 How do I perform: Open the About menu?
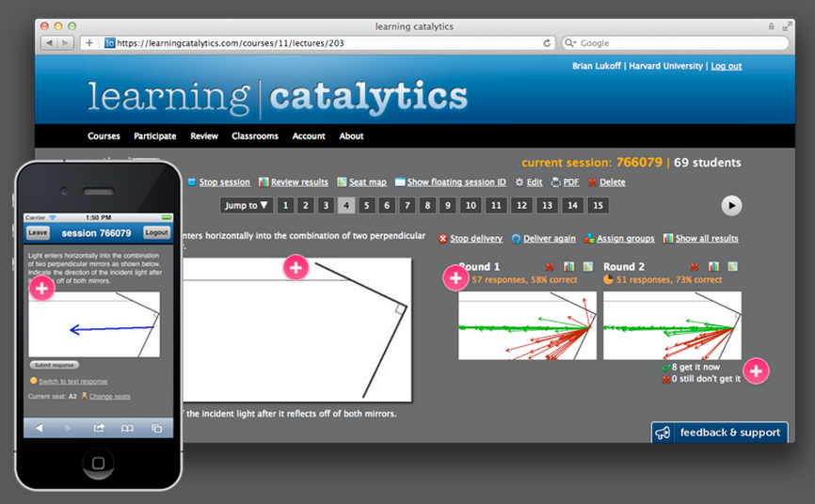351,136
